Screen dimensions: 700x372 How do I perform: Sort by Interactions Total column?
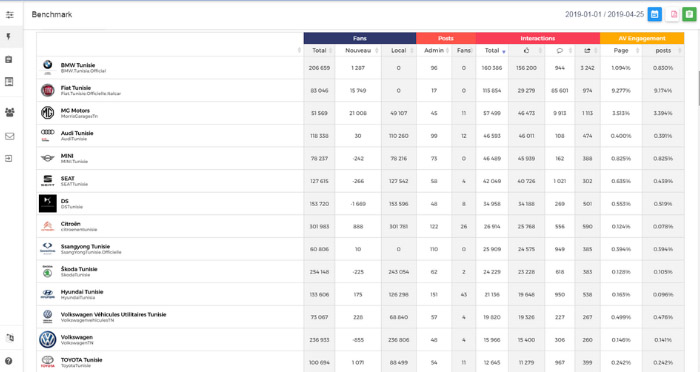pos(492,50)
